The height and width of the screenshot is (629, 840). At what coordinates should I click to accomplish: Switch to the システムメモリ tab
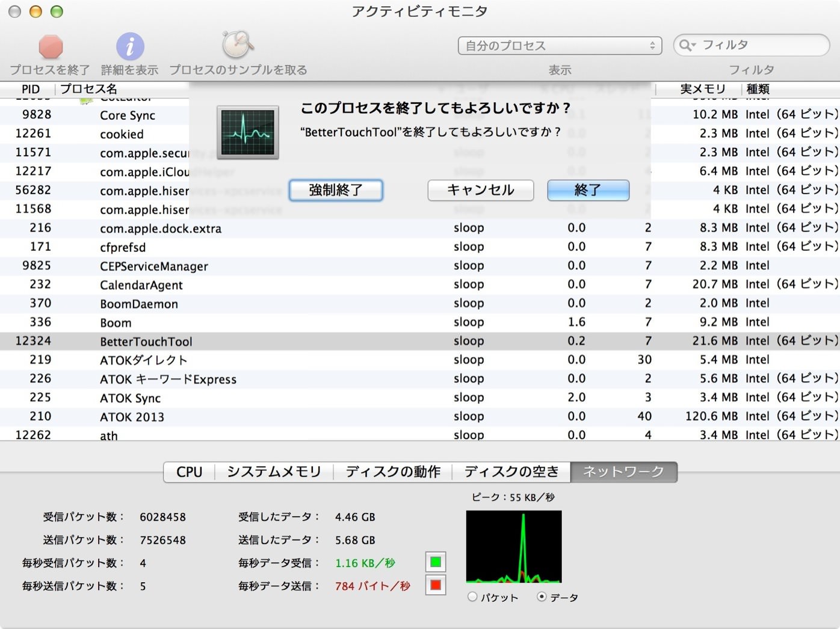point(274,472)
